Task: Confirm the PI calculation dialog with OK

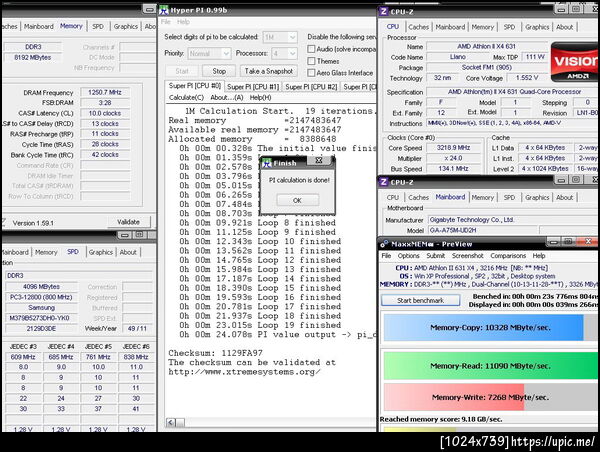Action: point(297,200)
